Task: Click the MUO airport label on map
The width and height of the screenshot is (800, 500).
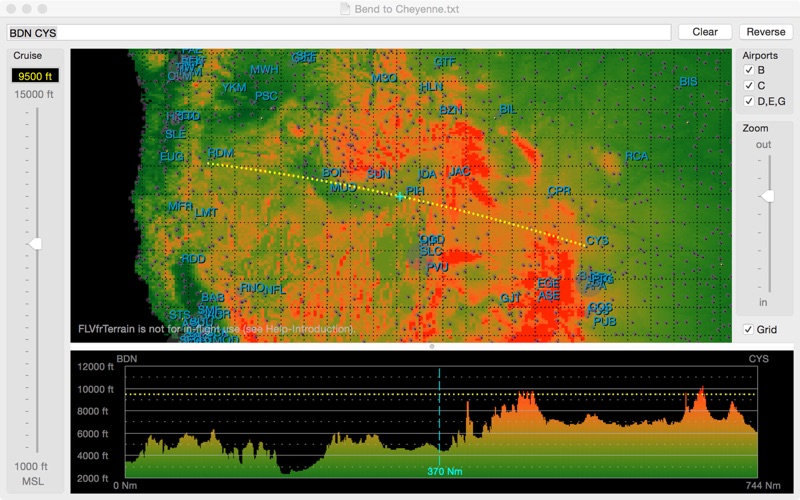Action: (x=343, y=187)
